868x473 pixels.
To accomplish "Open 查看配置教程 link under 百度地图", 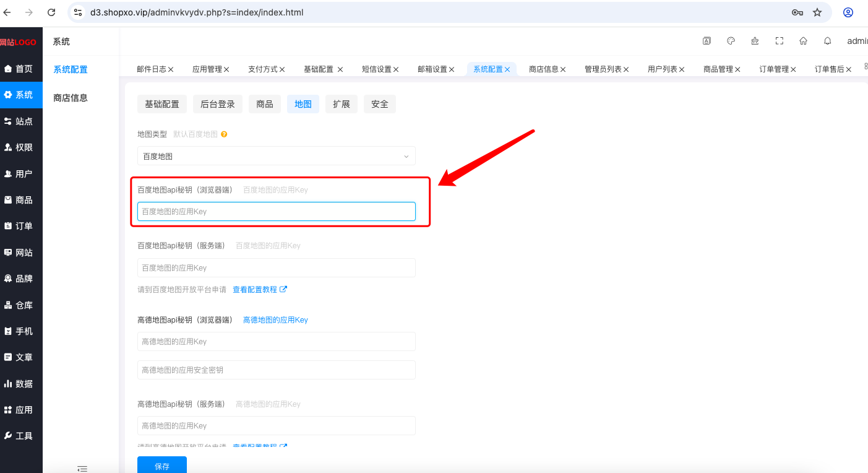I will click(260, 289).
